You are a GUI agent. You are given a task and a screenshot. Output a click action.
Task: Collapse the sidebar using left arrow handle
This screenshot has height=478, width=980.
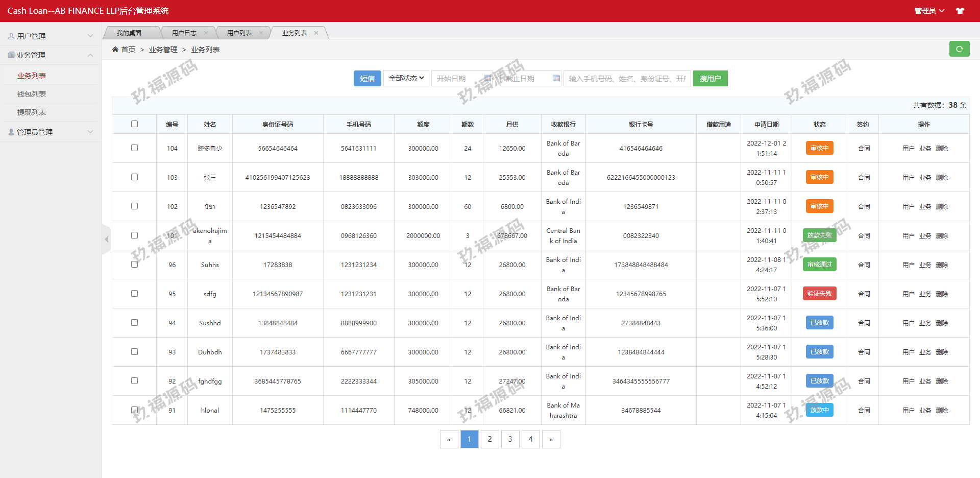tap(106, 239)
